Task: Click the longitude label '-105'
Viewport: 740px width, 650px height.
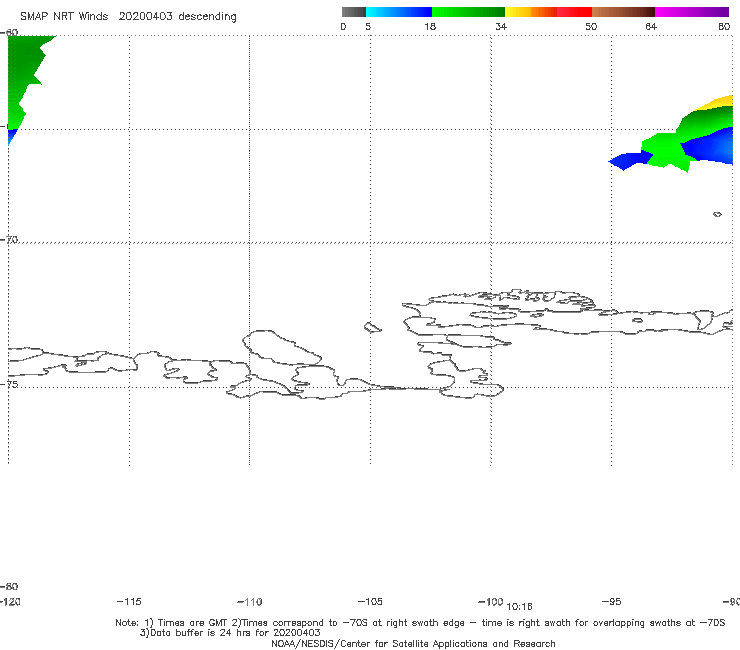Action: coord(370,602)
